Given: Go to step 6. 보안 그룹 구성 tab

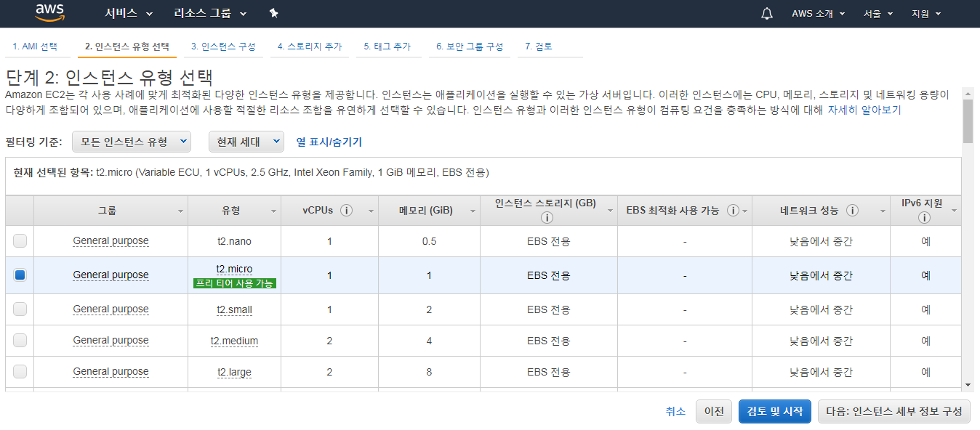Looking at the screenshot, I should click(470, 46).
